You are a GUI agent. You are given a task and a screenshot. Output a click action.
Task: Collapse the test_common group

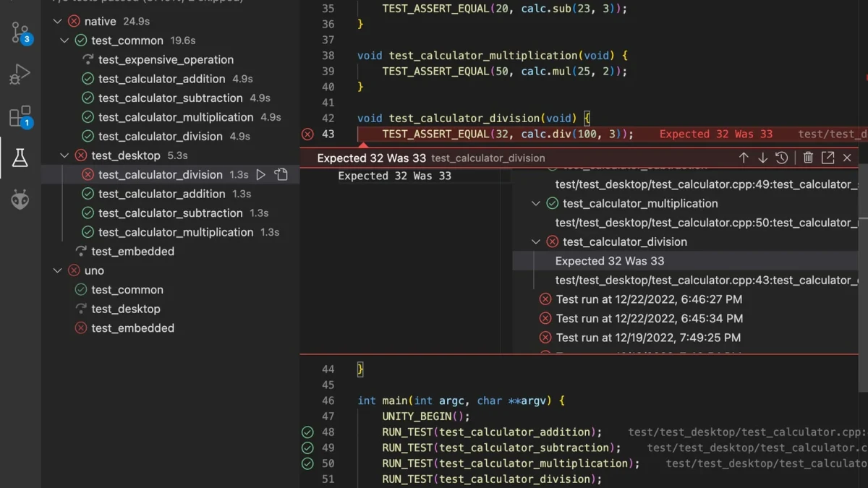pos(65,40)
